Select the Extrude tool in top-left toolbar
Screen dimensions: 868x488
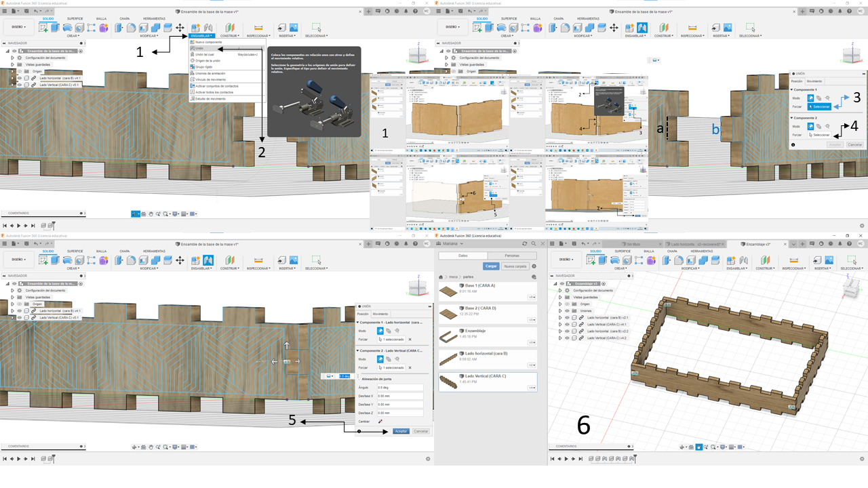(56, 28)
